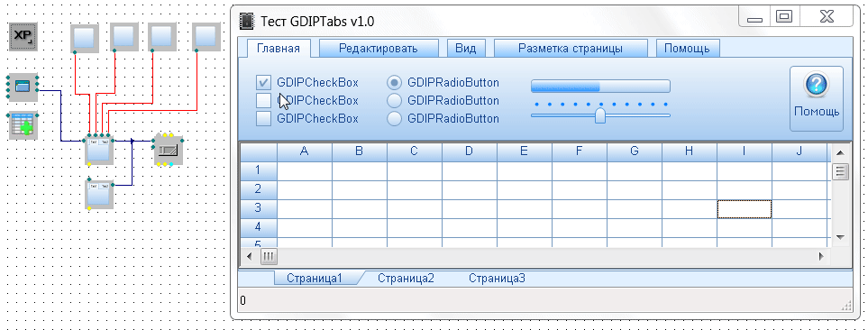Click the status bar resize grip
The width and height of the screenshot is (868, 330).
coord(847,307)
